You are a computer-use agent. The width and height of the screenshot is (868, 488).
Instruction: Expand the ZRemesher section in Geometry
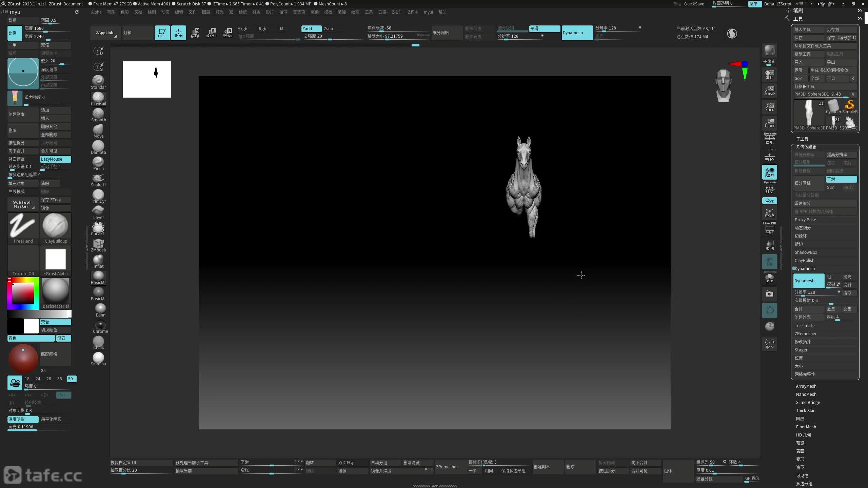pyautogui.click(x=806, y=333)
